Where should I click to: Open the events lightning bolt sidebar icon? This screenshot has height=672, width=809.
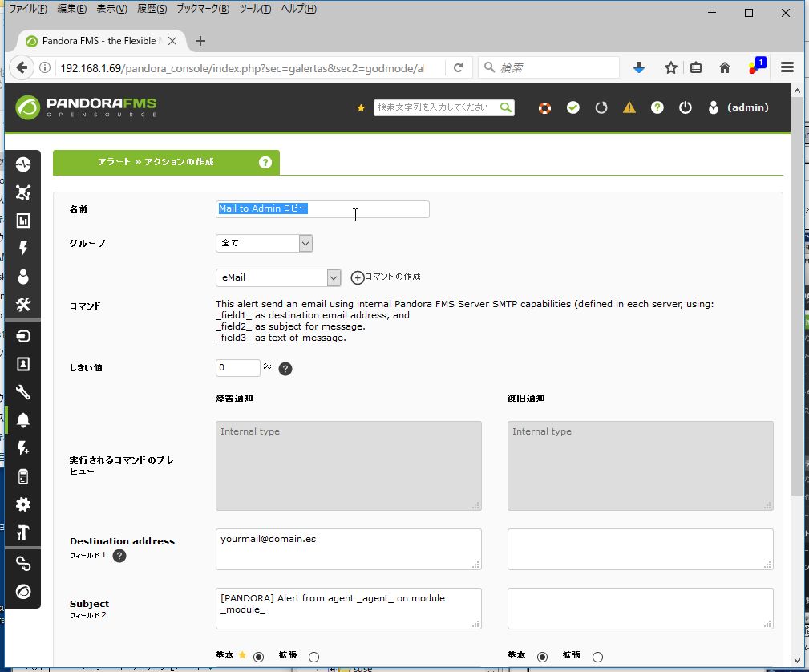click(x=23, y=249)
